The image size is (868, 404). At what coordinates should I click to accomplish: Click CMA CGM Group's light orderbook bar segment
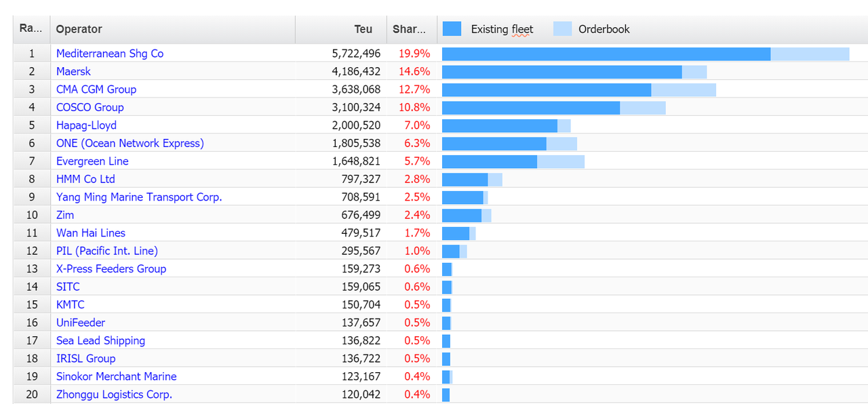(684, 89)
